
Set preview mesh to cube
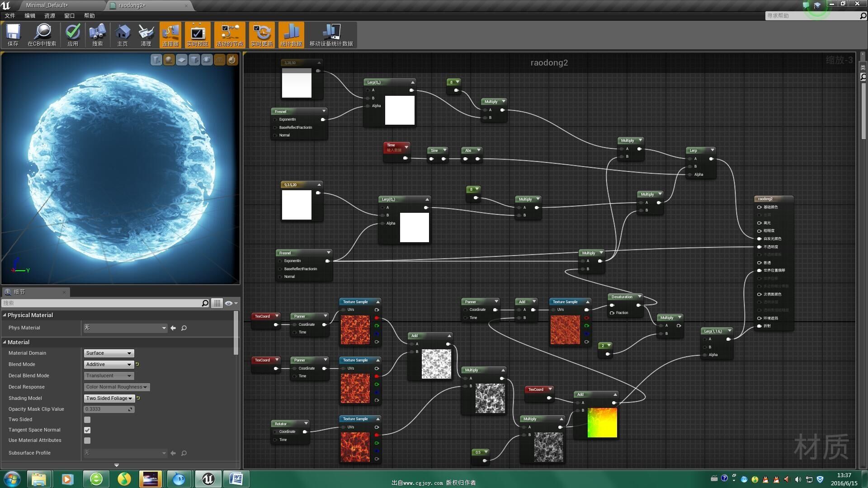click(194, 60)
